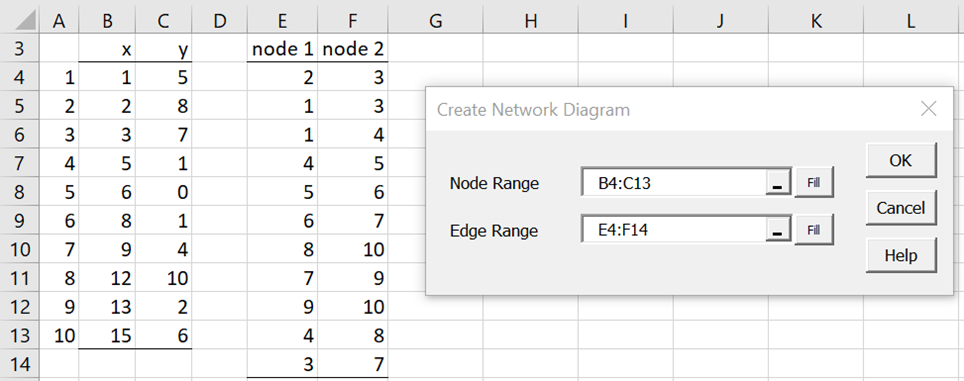Select column H header
This screenshot has height=381, width=964.
point(531,20)
